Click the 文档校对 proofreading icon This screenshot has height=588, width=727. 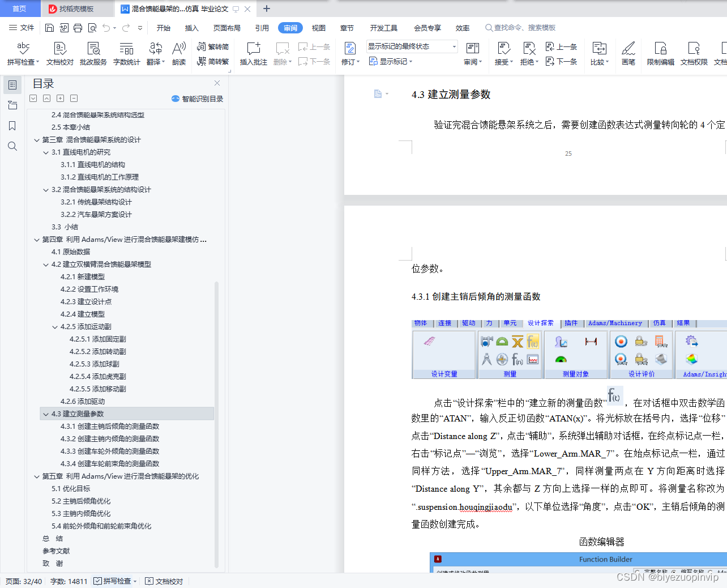point(60,54)
